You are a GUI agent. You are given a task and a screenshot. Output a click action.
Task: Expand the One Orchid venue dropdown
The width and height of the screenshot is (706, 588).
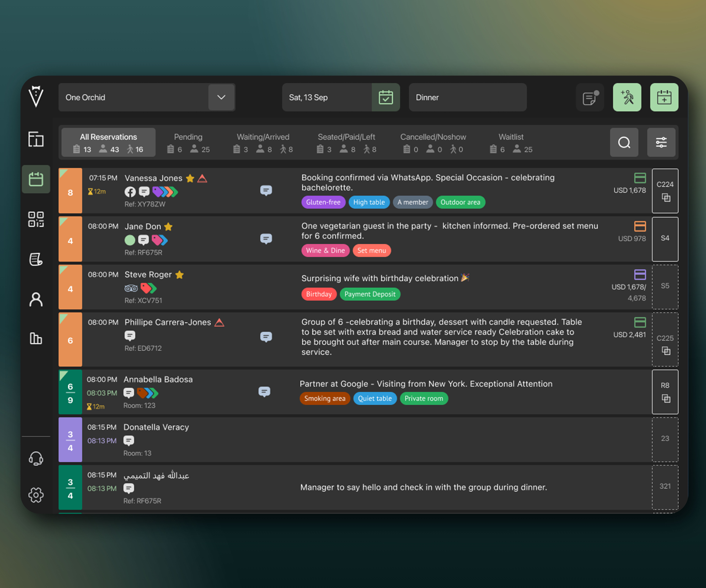[x=221, y=97]
